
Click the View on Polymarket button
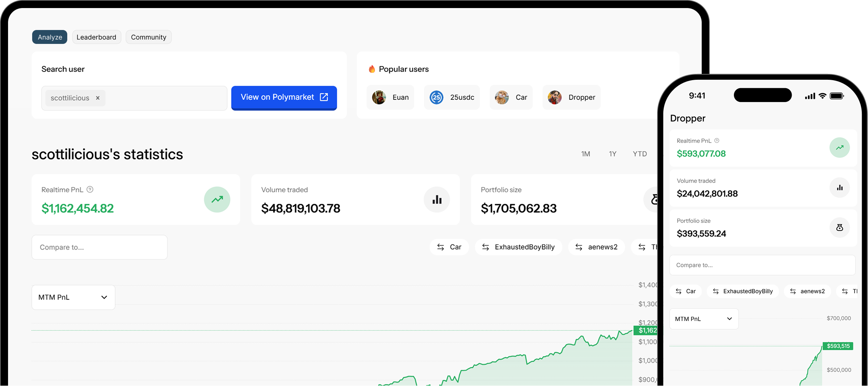(x=284, y=97)
